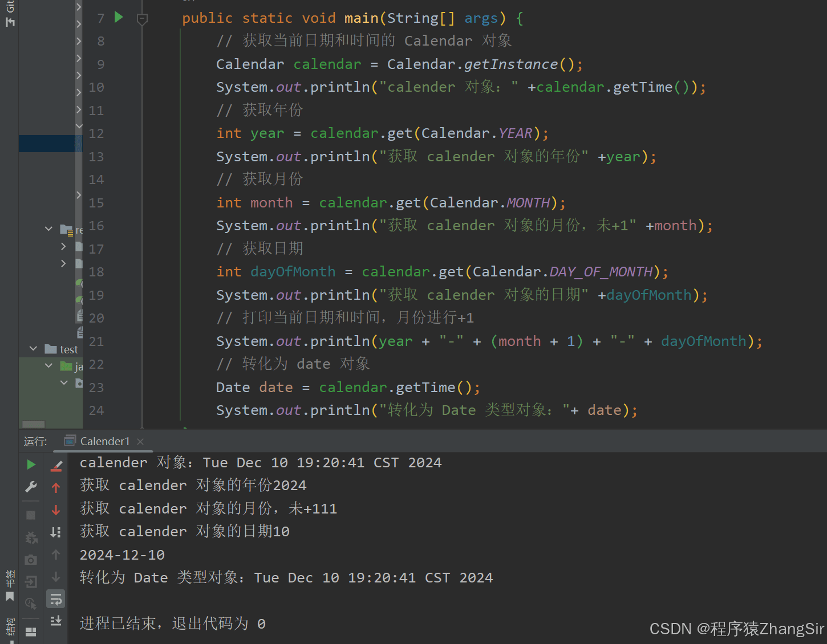
Task: Click getInstance on line 9
Action: point(511,64)
